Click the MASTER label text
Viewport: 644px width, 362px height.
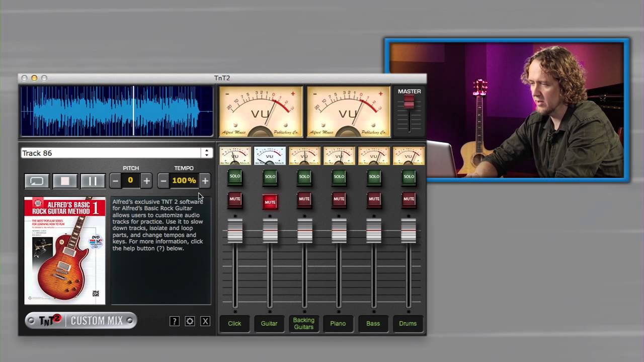409,92
